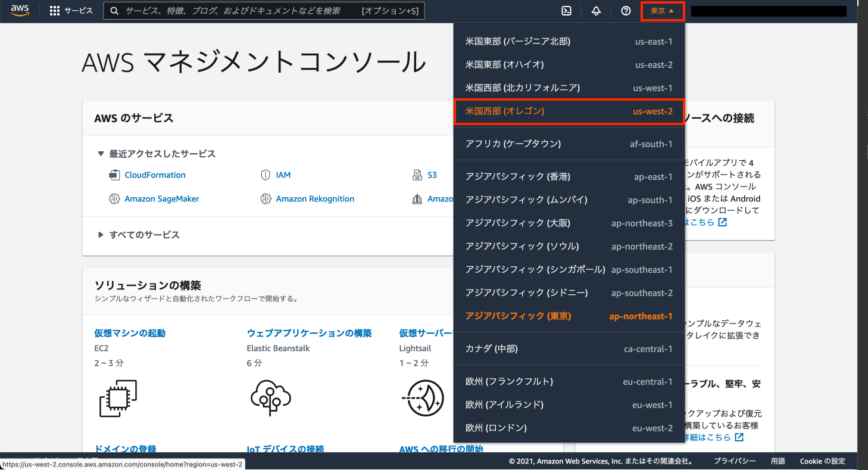Select アジアパシフィック (ムンバイ) region
Viewport: 868px width, 470px height.
click(x=569, y=200)
